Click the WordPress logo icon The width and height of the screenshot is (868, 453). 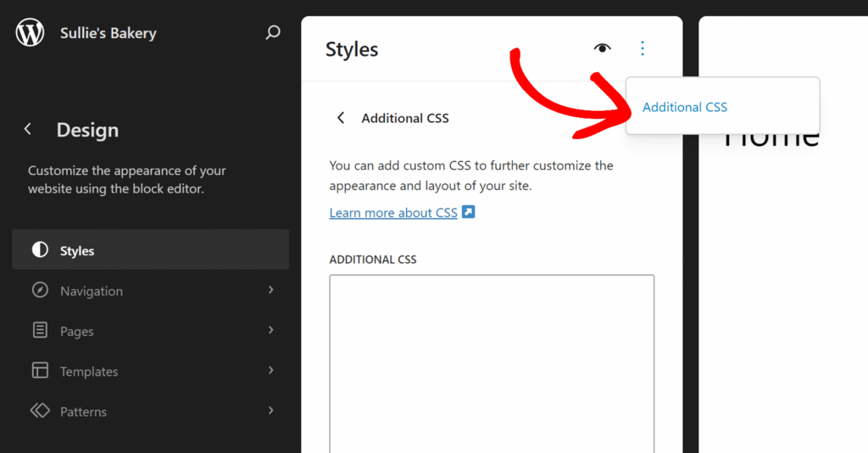30,33
